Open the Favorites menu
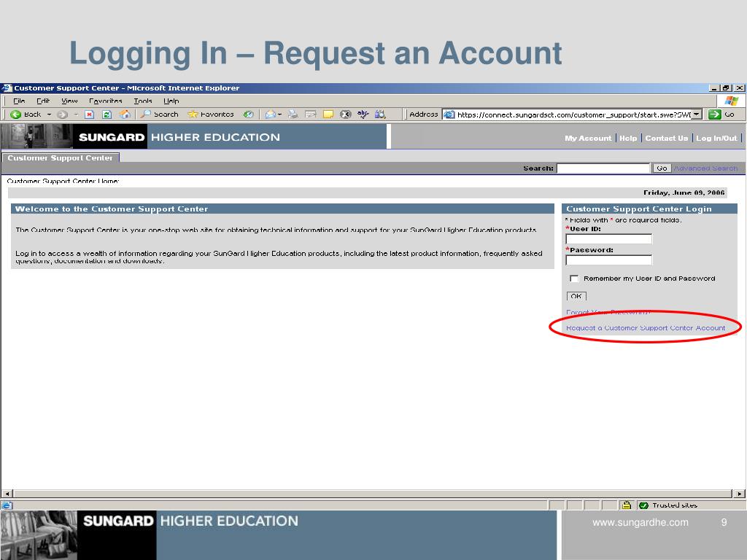Viewport: 747px width, 560px height. click(105, 101)
